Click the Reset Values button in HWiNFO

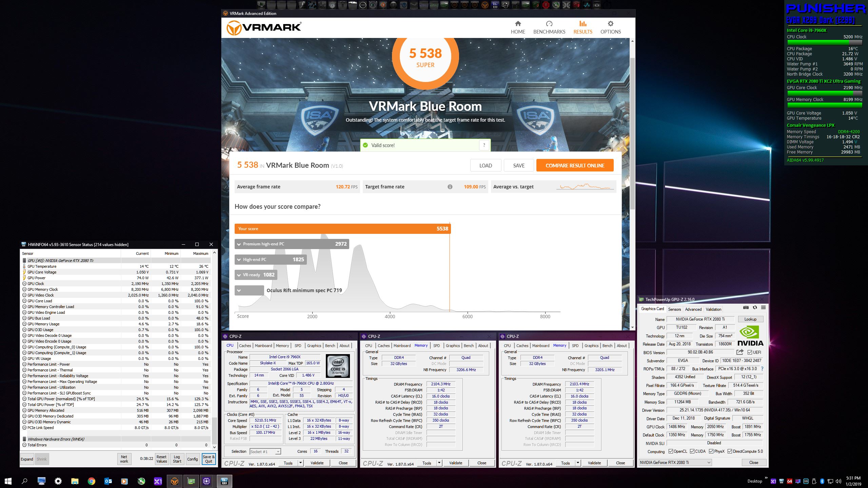coord(161,459)
